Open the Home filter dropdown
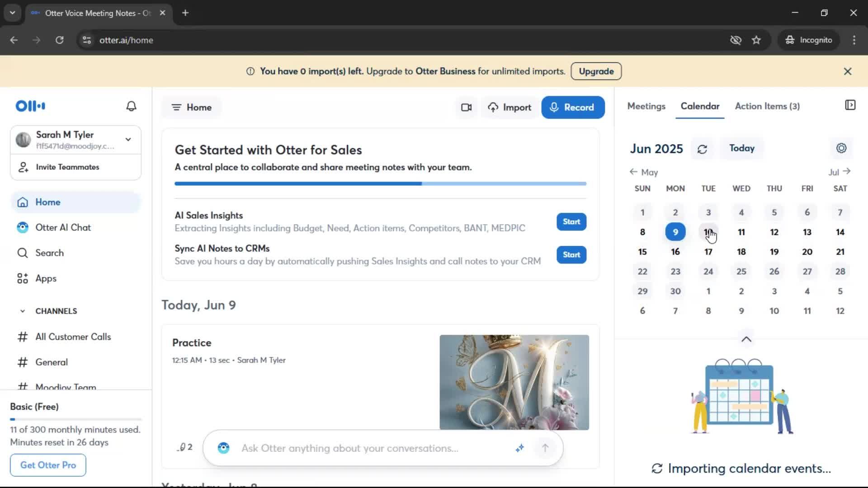This screenshot has height=488, width=868. pyautogui.click(x=192, y=108)
